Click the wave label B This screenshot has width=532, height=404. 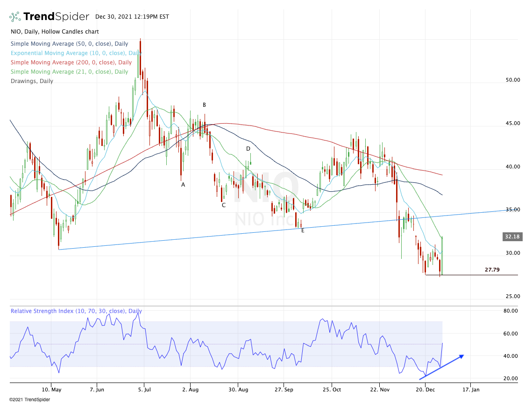204,105
